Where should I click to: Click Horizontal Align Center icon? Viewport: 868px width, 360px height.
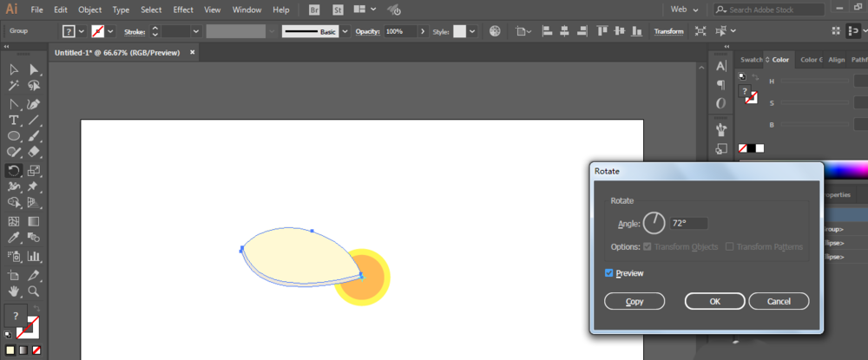(x=563, y=31)
